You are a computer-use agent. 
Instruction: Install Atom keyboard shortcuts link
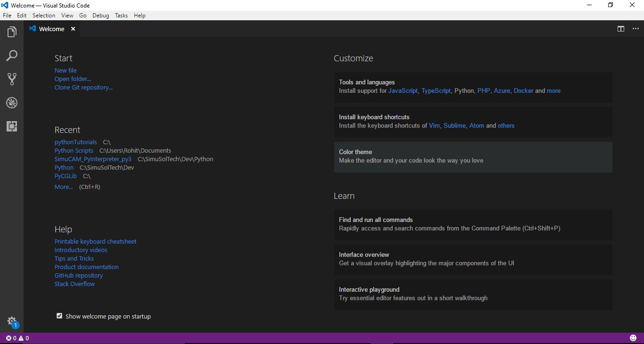tap(477, 125)
